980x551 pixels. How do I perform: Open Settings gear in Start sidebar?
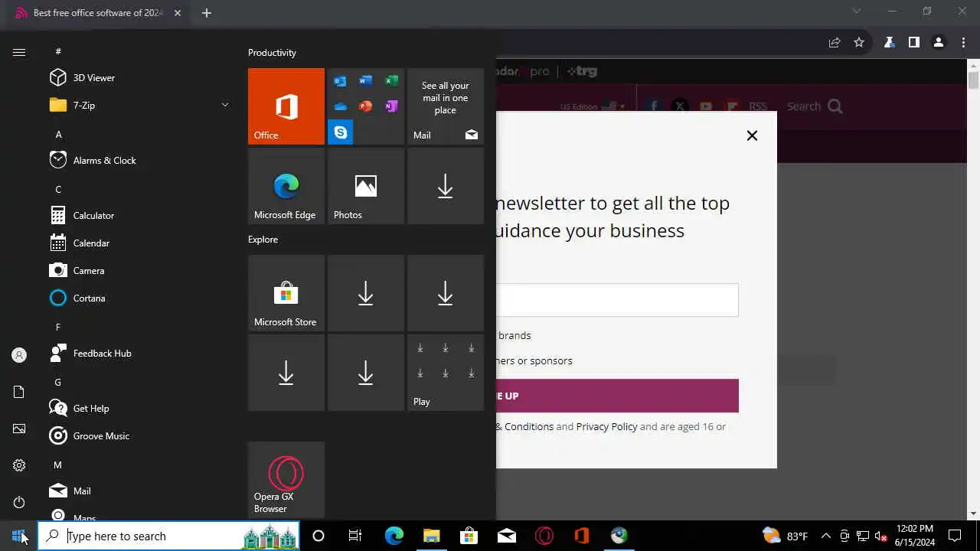pyautogui.click(x=19, y=465)
